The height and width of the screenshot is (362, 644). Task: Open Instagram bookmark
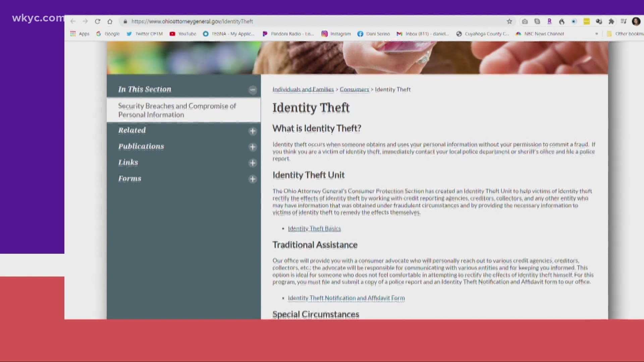pos(336,34)
